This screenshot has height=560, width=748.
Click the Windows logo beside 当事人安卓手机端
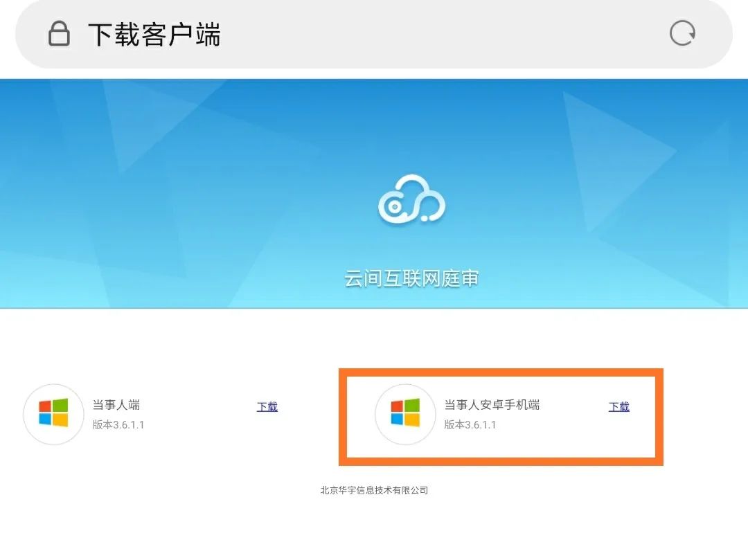tap(405, 413)
